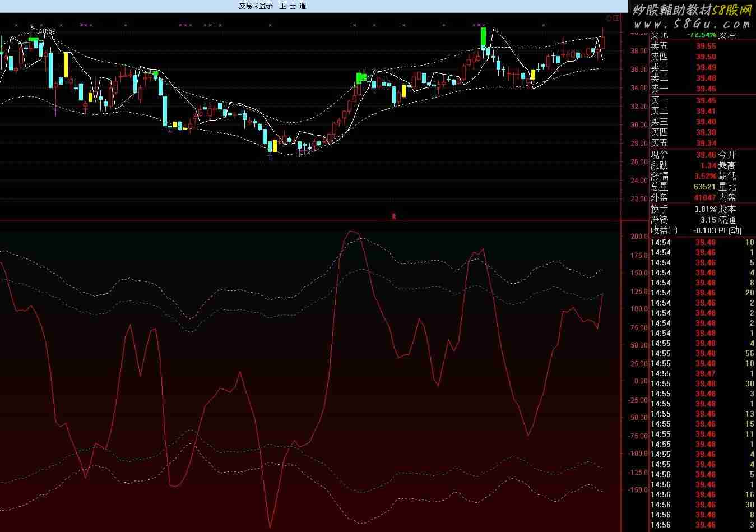The image size is (756, 532).
Task: Select the 卖一 ask price row
Action: (x=706, y=89)
